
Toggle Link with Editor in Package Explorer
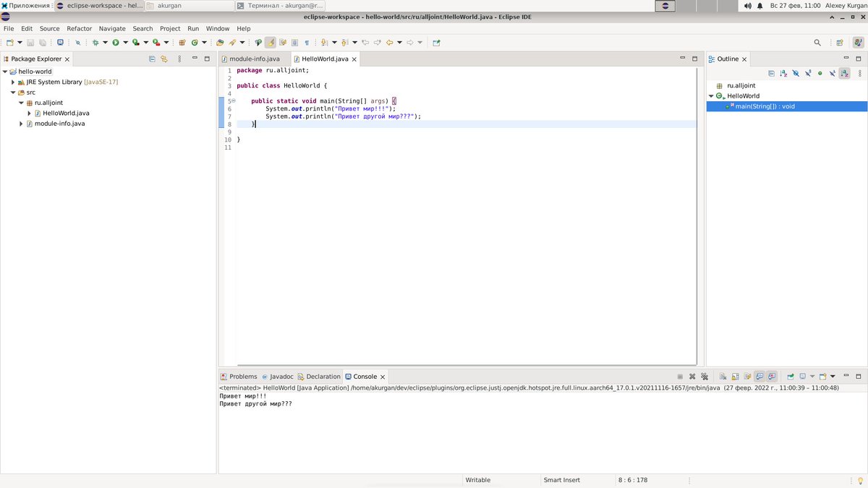[x=164, y=59]
